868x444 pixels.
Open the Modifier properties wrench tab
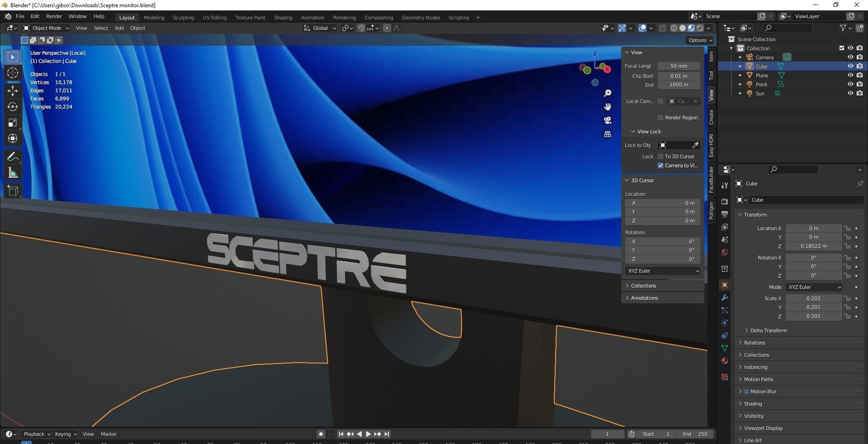coord(725,298)
